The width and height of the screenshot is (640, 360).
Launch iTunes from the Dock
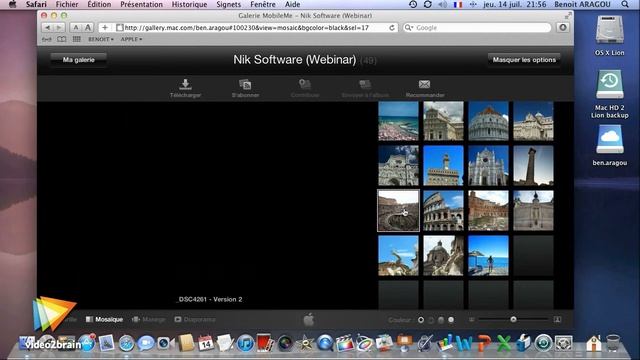click(x=245, y=344)
